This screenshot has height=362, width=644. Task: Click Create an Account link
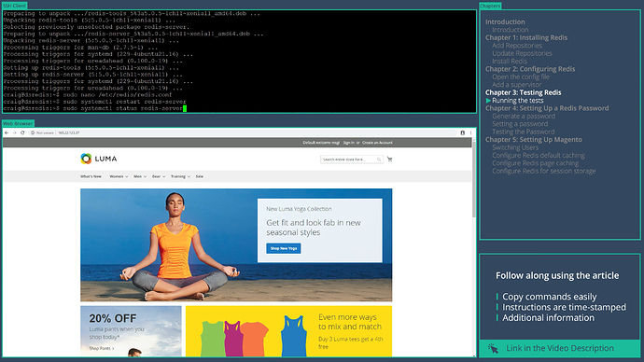pyautogui.click(x=377, y=143)
